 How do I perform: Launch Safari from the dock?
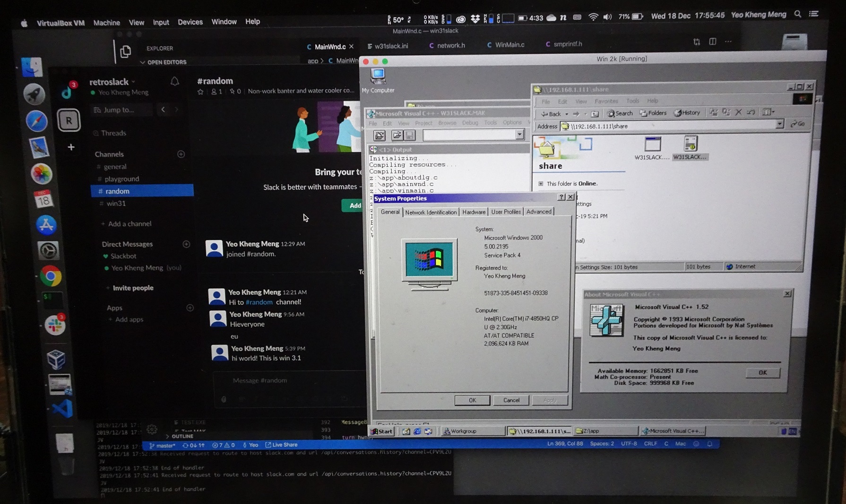point(36,121)
